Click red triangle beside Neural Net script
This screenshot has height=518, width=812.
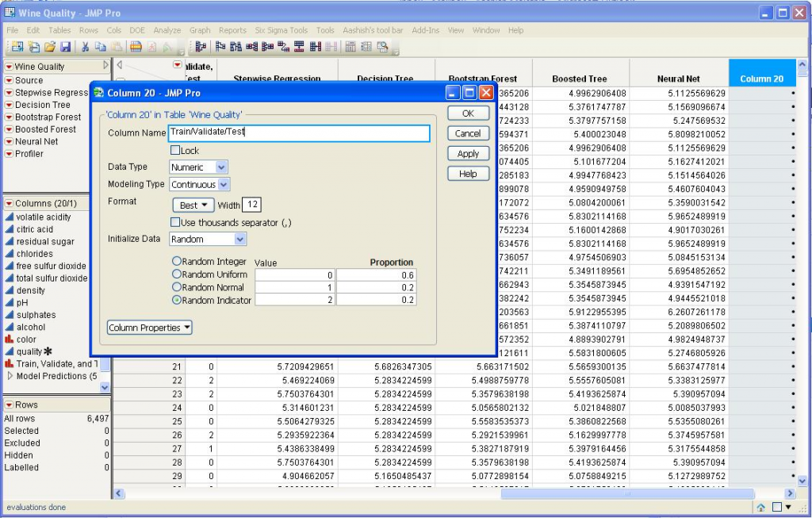point(9,141)
